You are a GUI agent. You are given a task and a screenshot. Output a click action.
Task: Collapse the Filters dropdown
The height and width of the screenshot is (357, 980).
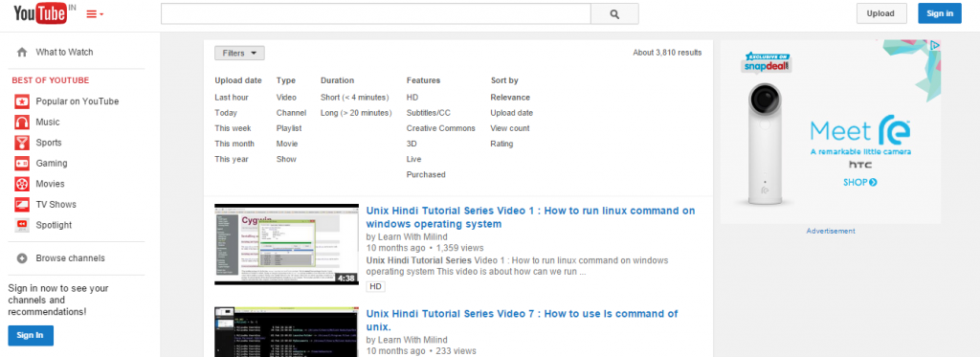point(239,54)
